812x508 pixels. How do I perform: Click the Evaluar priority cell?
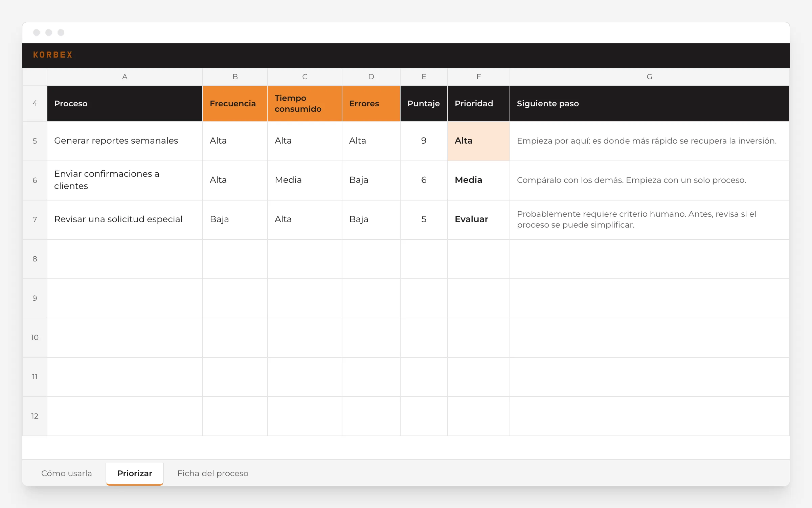click(479, 219)
